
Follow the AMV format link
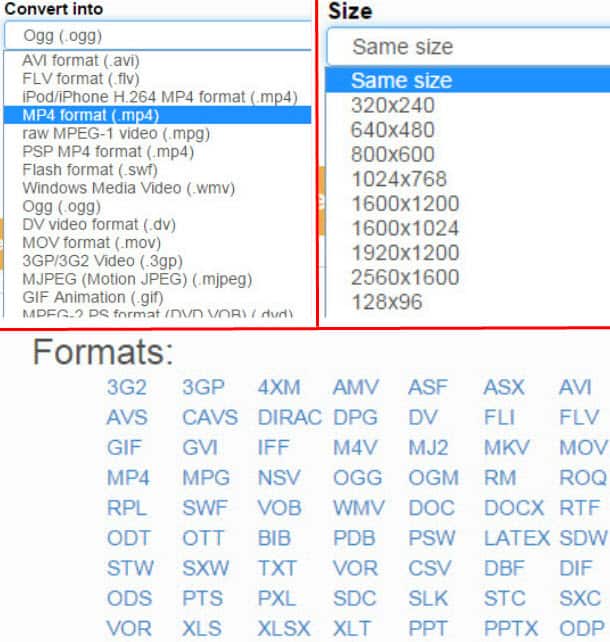[356, 387]
